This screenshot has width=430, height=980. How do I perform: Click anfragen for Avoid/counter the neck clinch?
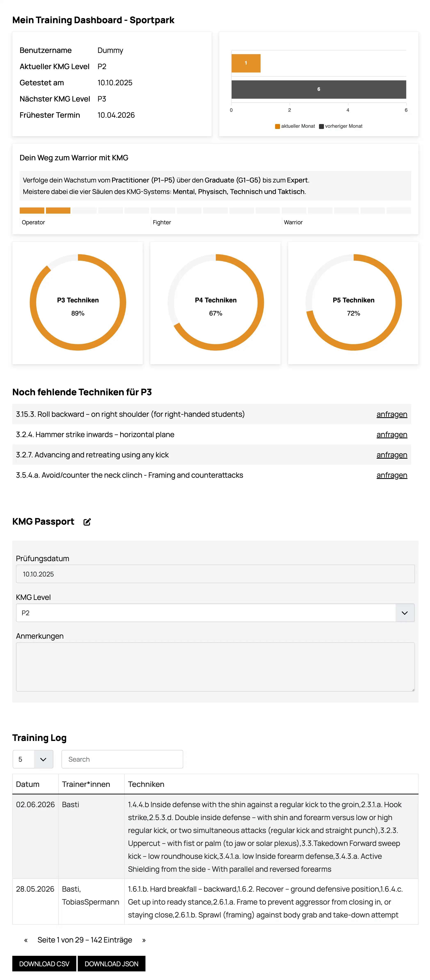click(392, 475)
